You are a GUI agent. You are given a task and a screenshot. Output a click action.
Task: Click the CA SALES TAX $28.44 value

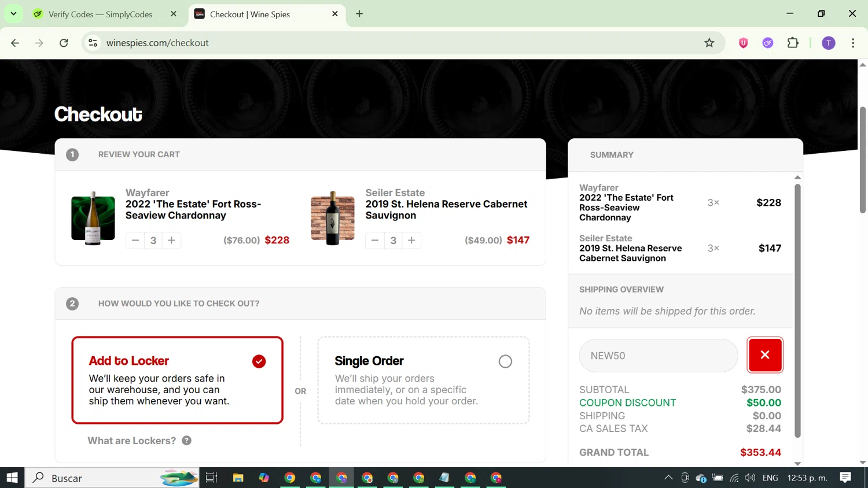click(x=764, y=428)
